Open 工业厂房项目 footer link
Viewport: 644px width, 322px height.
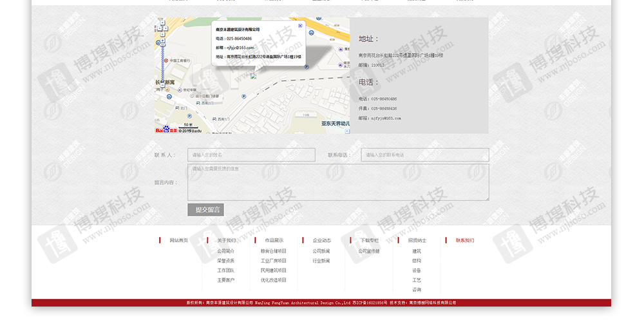coord(274,261)
